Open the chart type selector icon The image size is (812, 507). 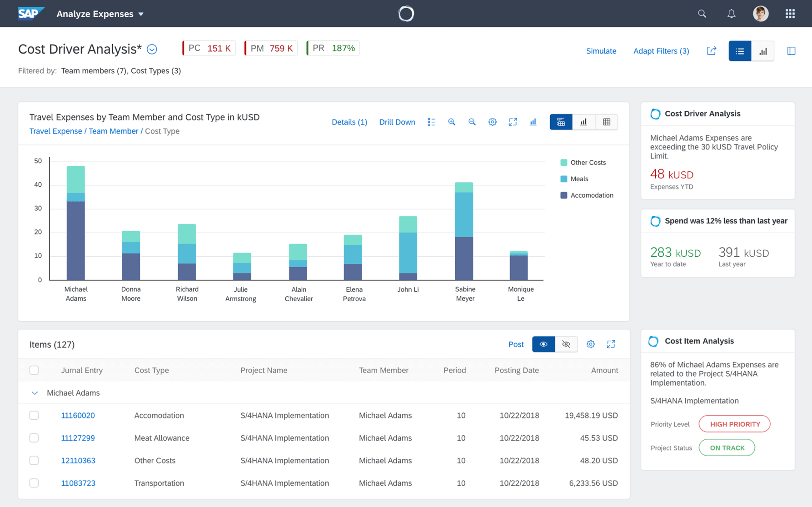point(533,122)
